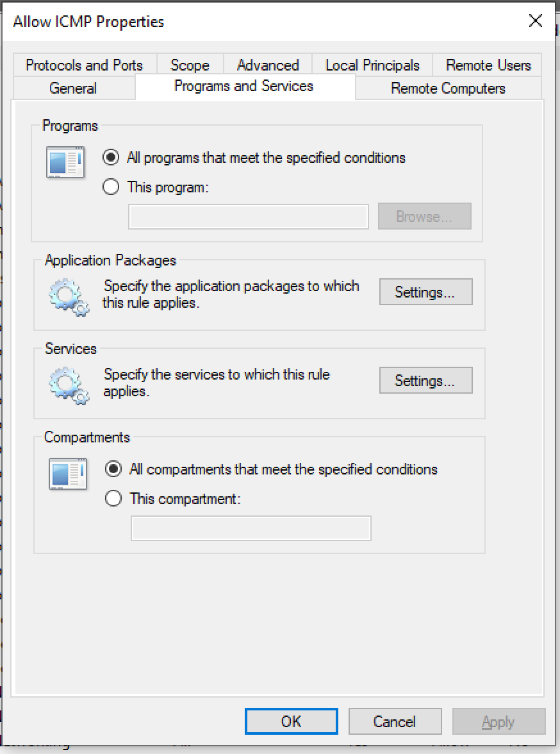Switch to the Remote Users tab

click(x=487, y=65)
